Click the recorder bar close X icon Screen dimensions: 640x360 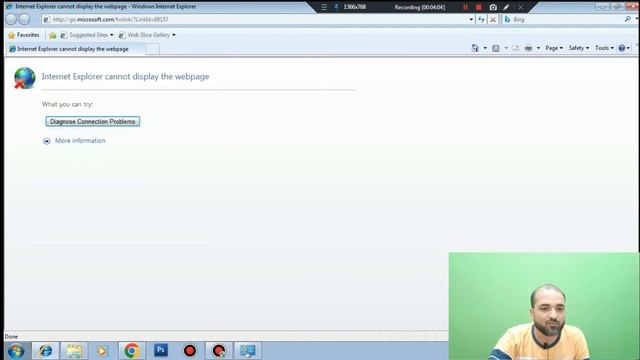tap(520, 7)
